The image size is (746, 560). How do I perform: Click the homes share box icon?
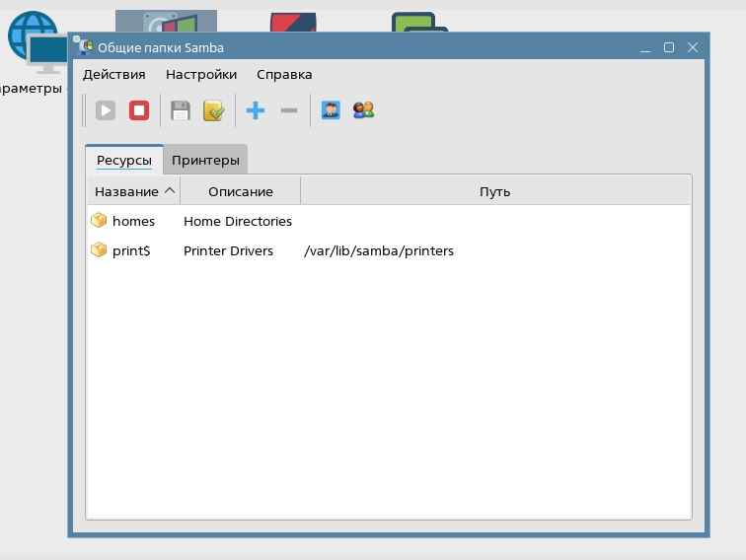pyautogui.click(x=99, y=220)
